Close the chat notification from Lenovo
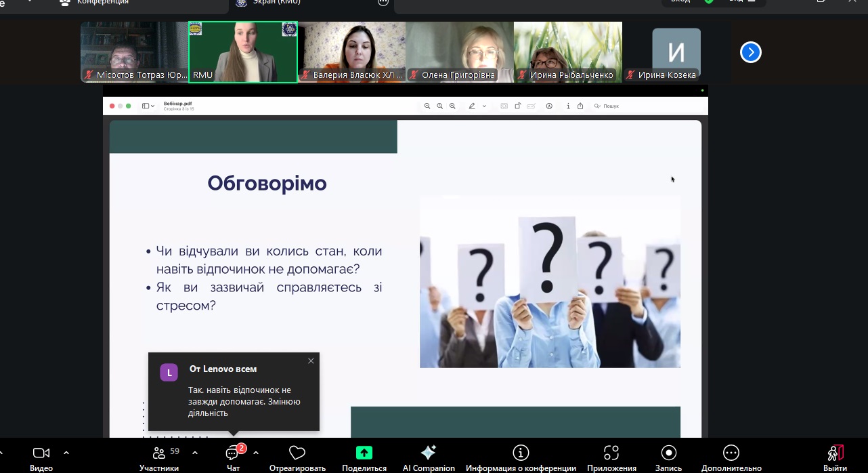 pos(311,361)
